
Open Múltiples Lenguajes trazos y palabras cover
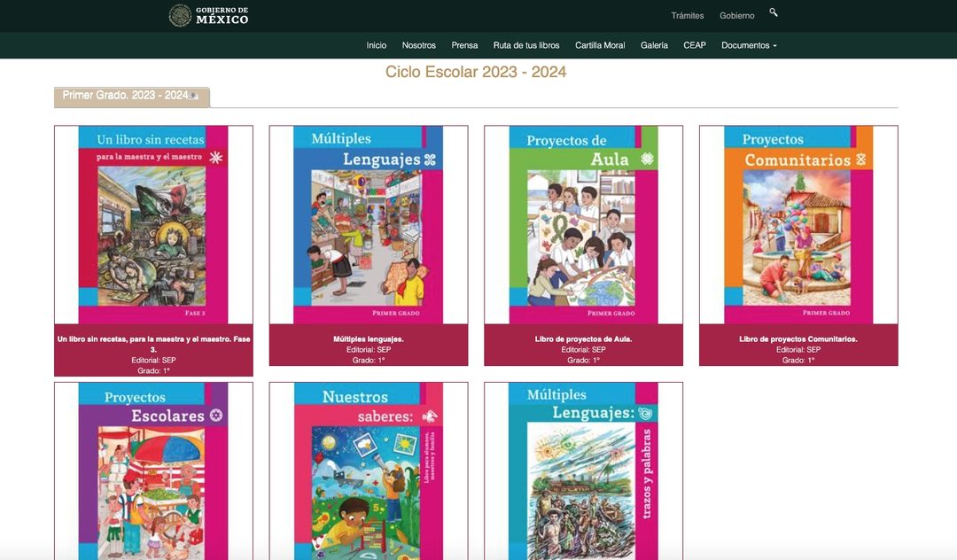(583, 471)
